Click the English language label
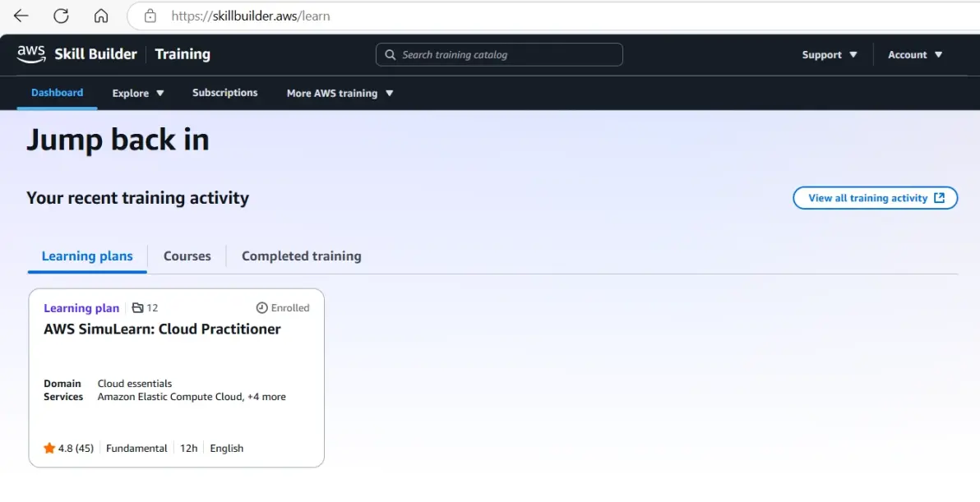Viewport: 980px width, 502px height. 227,448
